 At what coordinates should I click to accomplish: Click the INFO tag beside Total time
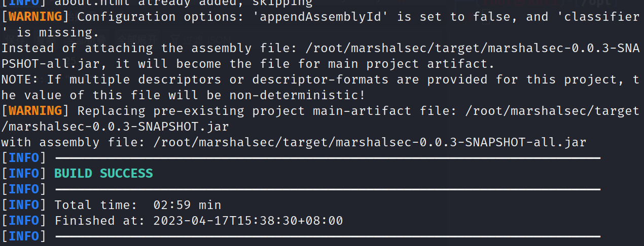click(x=24, y=205)
